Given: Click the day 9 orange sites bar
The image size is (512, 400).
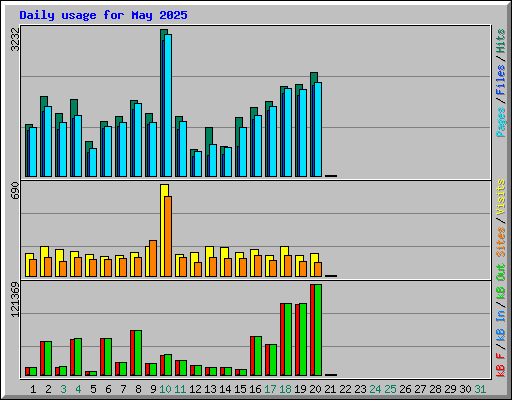Looking at the screenshot, I should pos(153,258).
